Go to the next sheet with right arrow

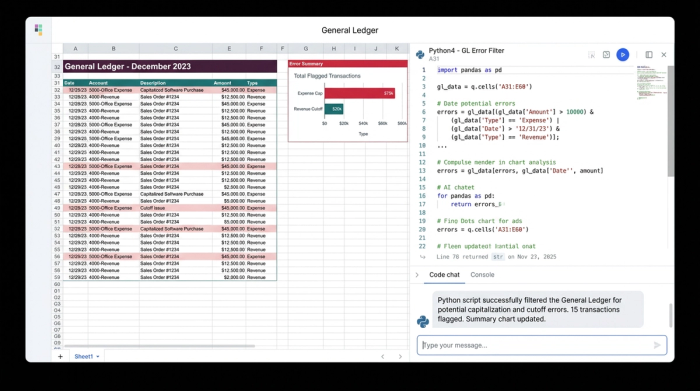(x=400, y=356)
